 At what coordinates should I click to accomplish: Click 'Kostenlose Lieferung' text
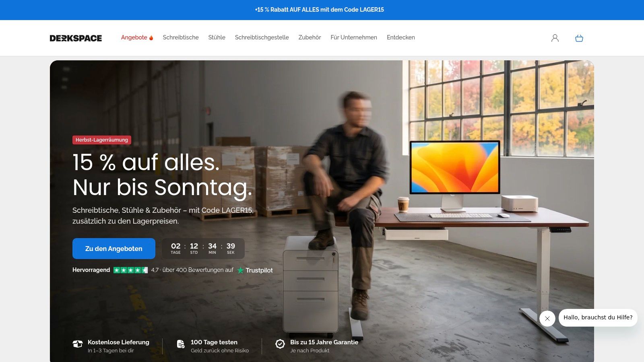(x=118, y=342)
